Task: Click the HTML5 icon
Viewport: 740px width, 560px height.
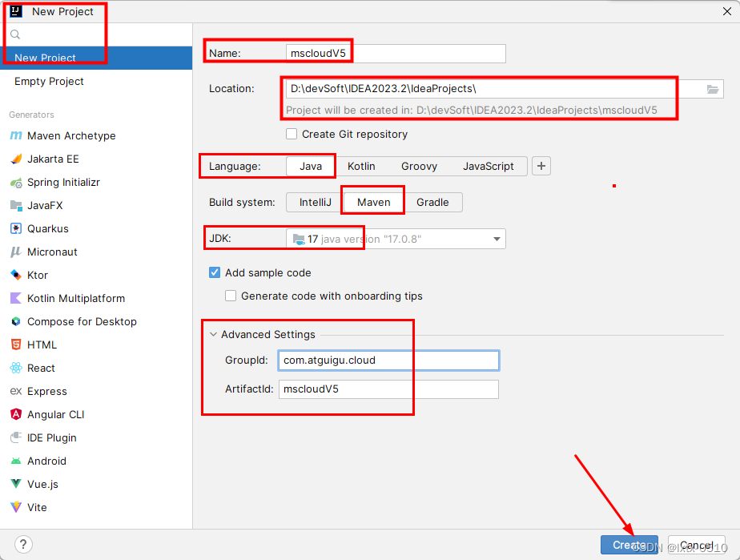Action: point(16,344)
